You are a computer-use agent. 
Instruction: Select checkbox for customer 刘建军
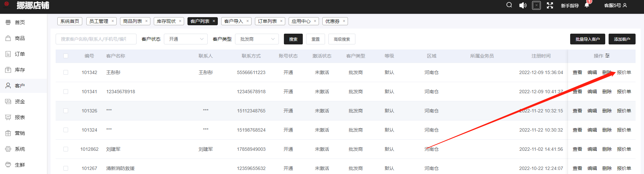[x=66, y=149]
